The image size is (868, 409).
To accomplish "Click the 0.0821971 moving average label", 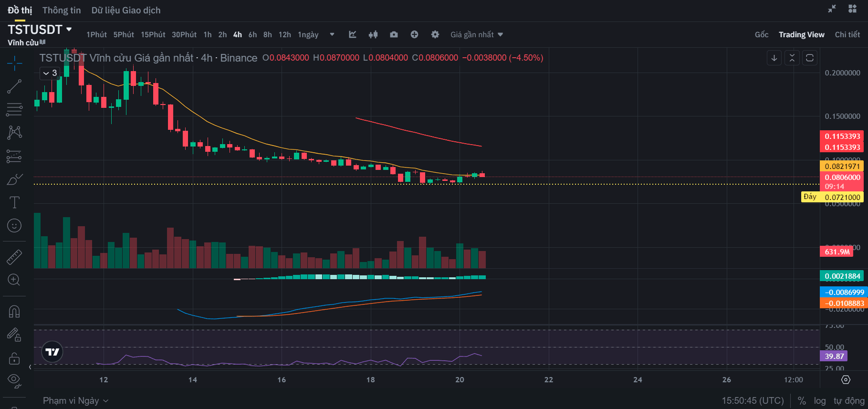I will coord(842,166).
